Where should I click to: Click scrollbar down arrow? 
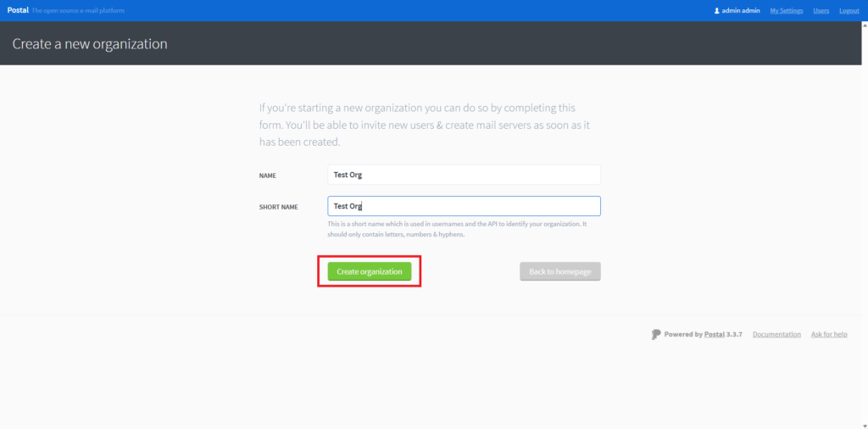click(864, 425)
